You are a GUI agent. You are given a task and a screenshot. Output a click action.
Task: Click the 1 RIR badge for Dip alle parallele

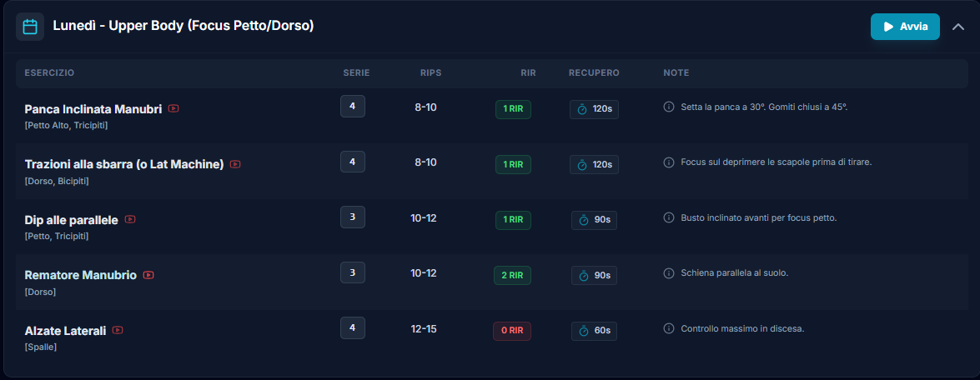pyautogui.click(x=513, y=220)
